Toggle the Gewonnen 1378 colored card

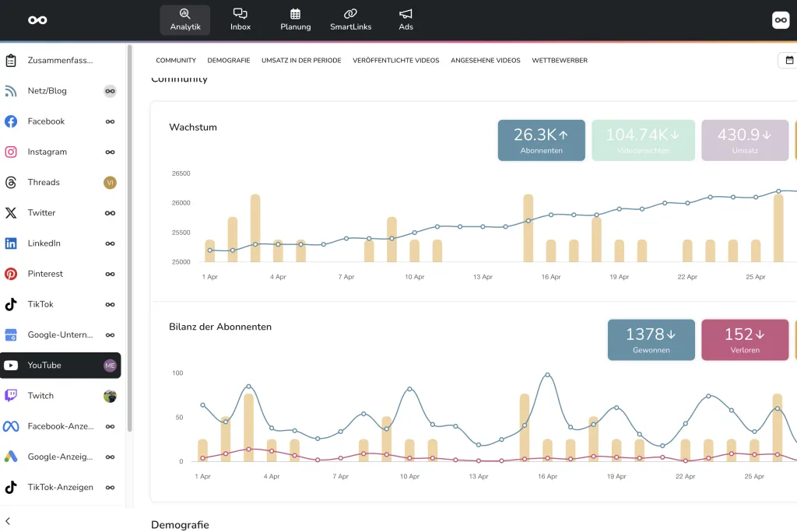(x=651, y=340)
